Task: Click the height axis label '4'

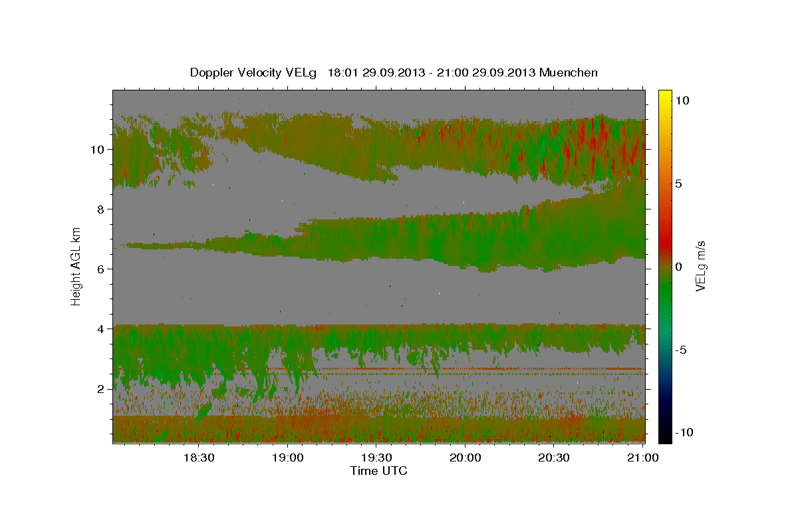Action: click(x=101, y=329)
